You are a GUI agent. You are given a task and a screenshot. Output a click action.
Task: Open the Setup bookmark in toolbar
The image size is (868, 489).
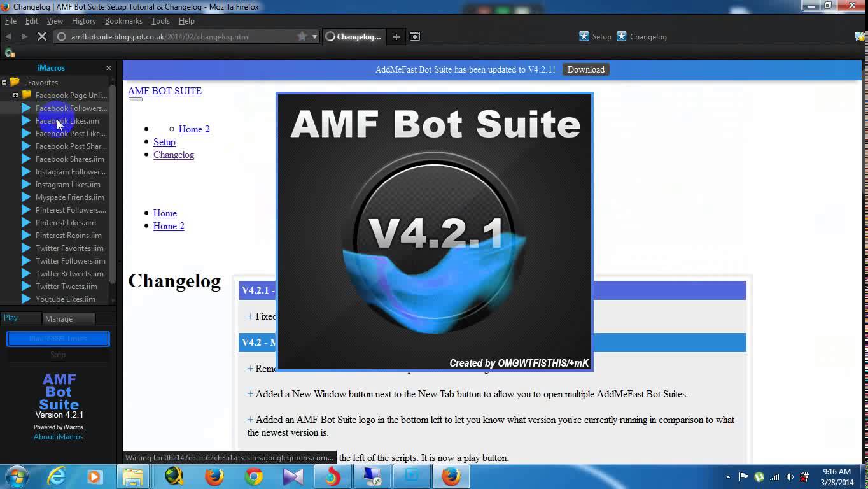[x=595, y=37]
